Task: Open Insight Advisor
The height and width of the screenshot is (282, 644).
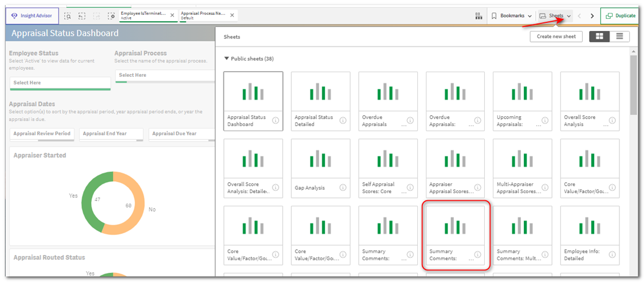Action: [32, 16]
